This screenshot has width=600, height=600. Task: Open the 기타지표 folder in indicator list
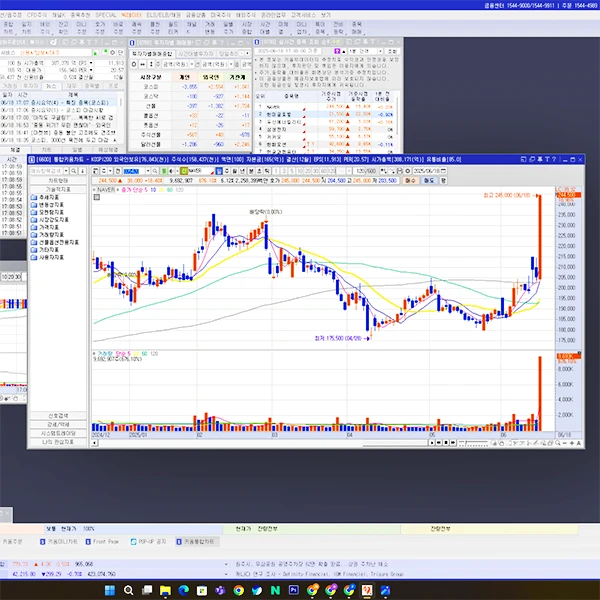(x=45, y=250)
